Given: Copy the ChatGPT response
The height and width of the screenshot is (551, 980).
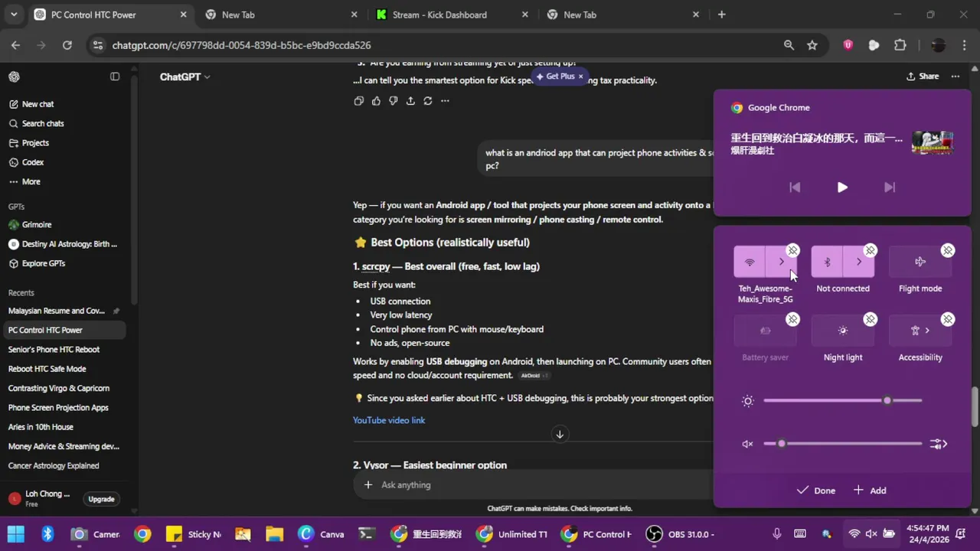Looking at the screenshot, I should [x=358, y=101].
